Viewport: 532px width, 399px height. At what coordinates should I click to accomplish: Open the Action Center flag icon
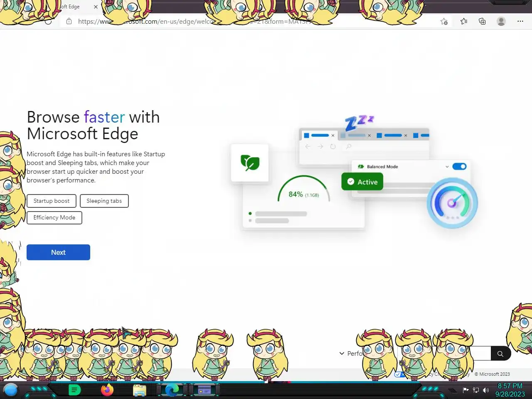(465, 390)
